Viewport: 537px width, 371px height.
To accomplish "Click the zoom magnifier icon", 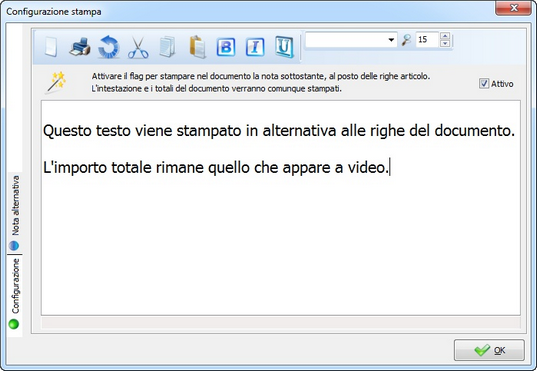I will (x=406, y=40).
